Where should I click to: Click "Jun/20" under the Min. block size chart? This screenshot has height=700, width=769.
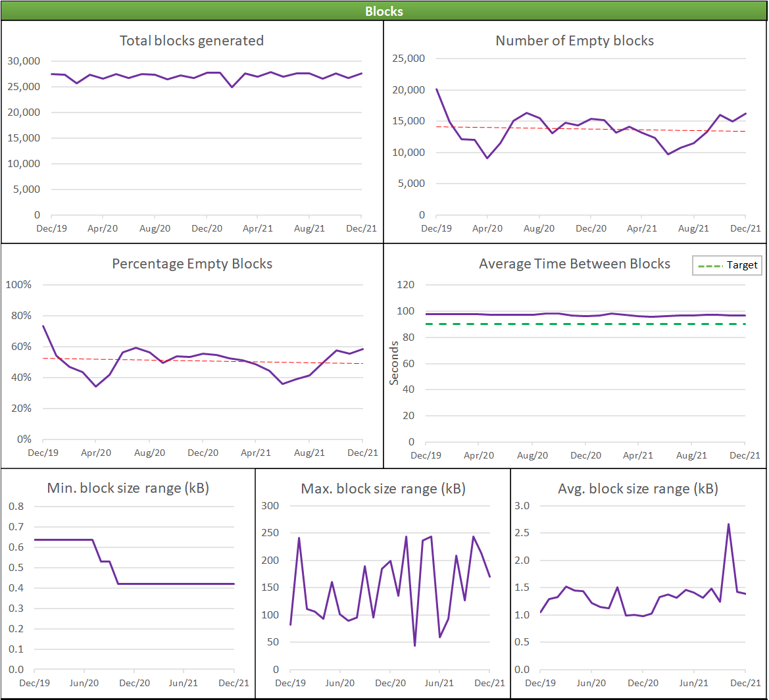(84, 683)
